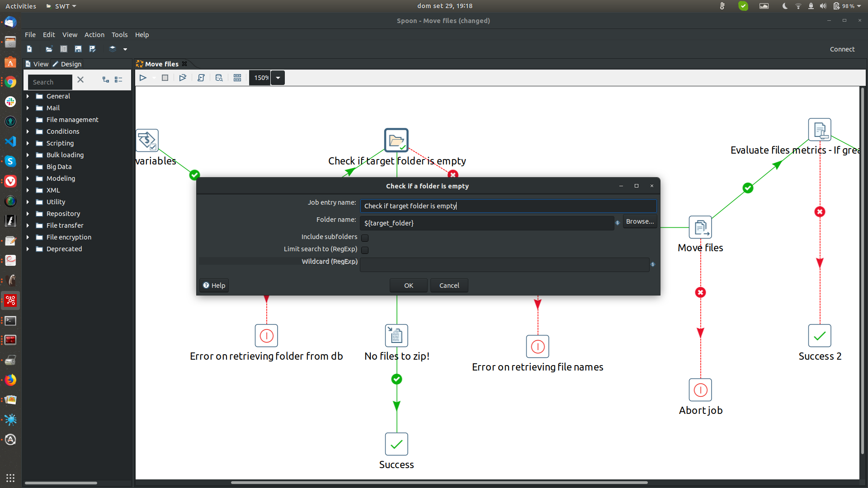Image resolution: width=868 pixels, height=488 pixels.
Task: Open the 150% zoom level dropdown
Action: 278,78
